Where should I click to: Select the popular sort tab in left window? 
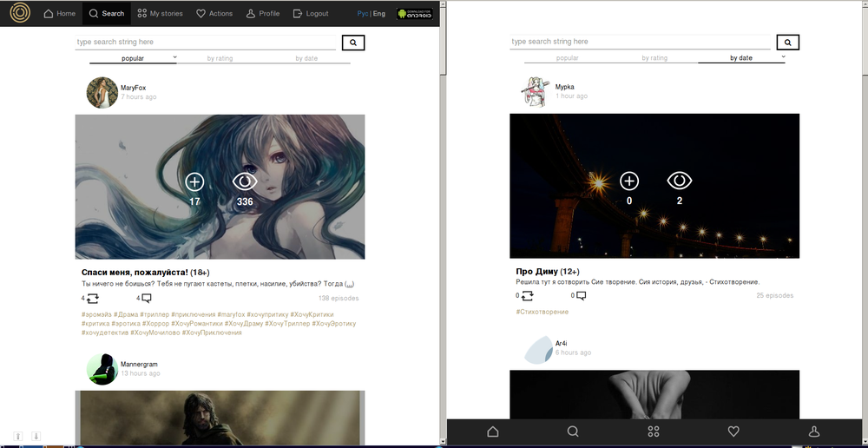(x=133, y=58)
